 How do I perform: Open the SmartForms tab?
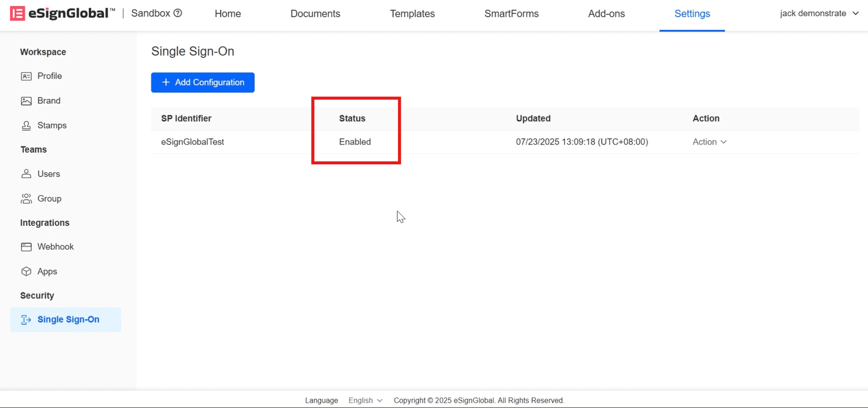(x=511, y=14)
